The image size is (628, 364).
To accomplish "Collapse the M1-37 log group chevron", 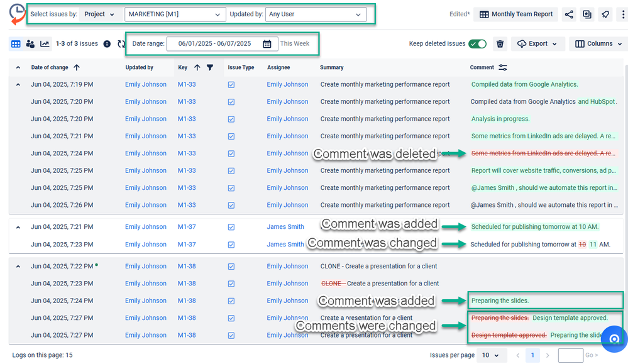I will point(17,226).
